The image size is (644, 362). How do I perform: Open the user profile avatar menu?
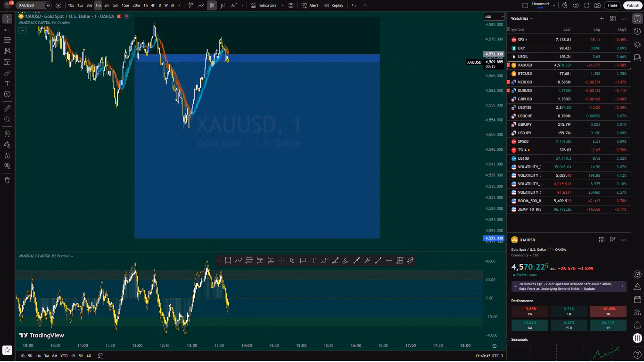pyautogui.click(x=7, y=5)
